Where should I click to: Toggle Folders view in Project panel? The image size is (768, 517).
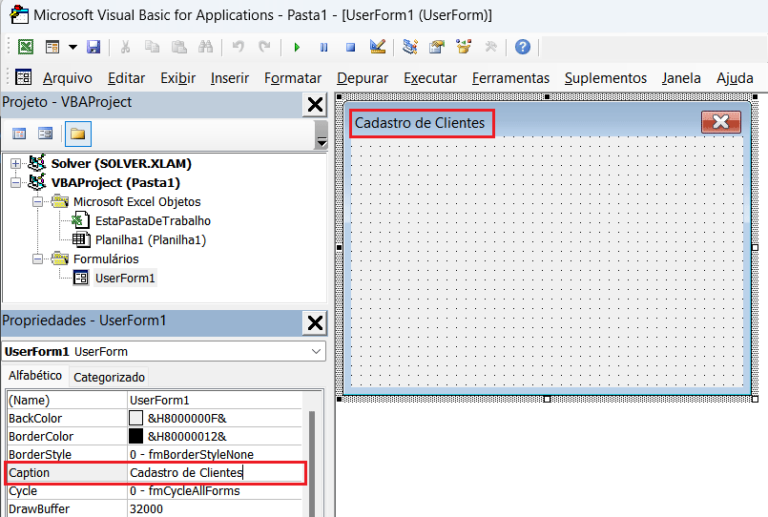point(77,133)
